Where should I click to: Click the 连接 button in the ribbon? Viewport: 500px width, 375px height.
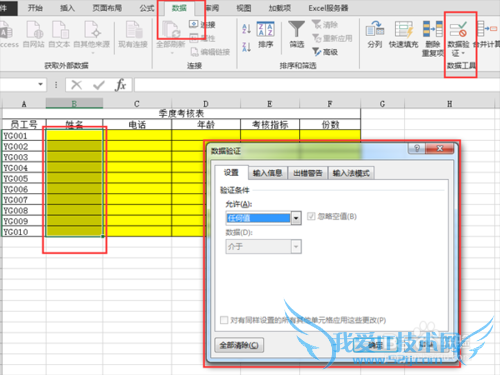coord(202,24)
